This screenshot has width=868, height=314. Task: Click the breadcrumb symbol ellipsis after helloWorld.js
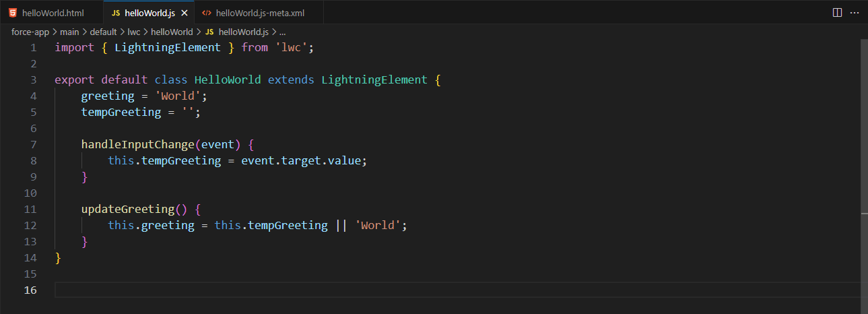(x=282, y=32)
